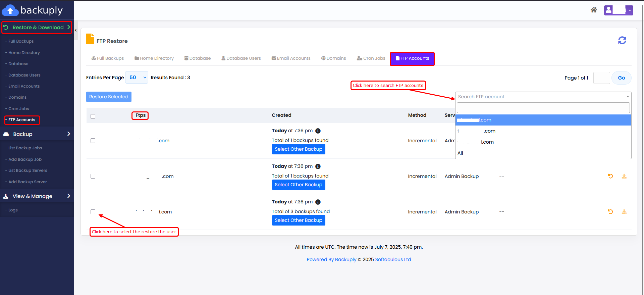Viewport: 644px width, 295px height.
Task: Click the home icon in top bar
Action: 594,10
